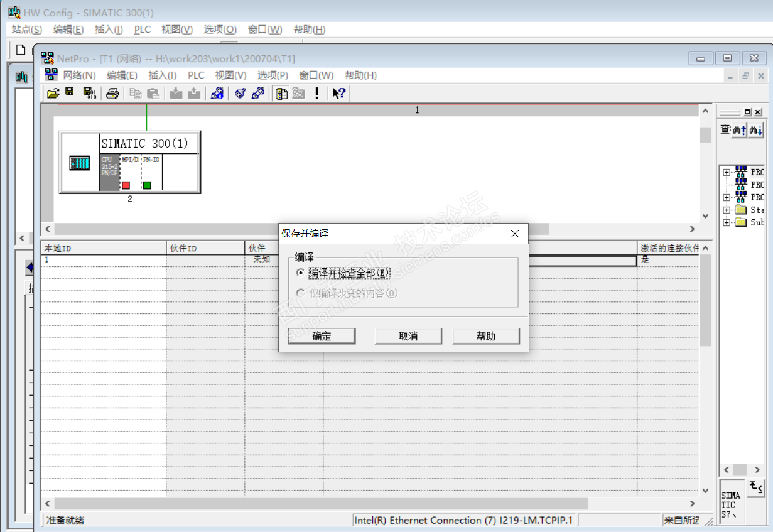The width and height of the screenshot is (773, 532).
Task: Click the Find upward binoculars icon
Action: coord(739,130)
